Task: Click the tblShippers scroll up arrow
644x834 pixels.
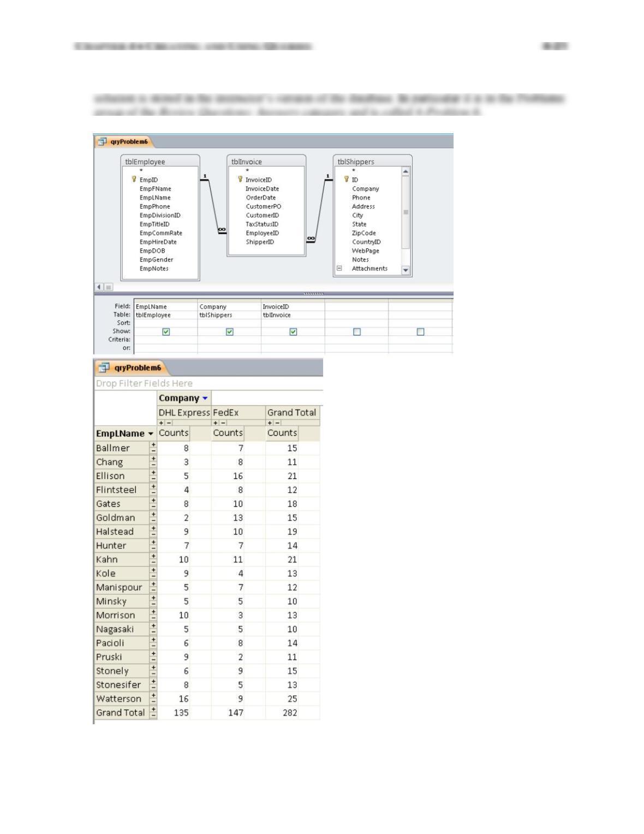Action: pos(406,171)
